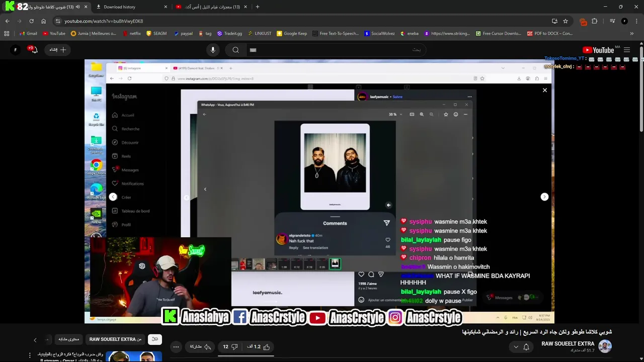Open the Gmail bookmark
This screenshot has height=362, width=644.
[x=28, y=34]
